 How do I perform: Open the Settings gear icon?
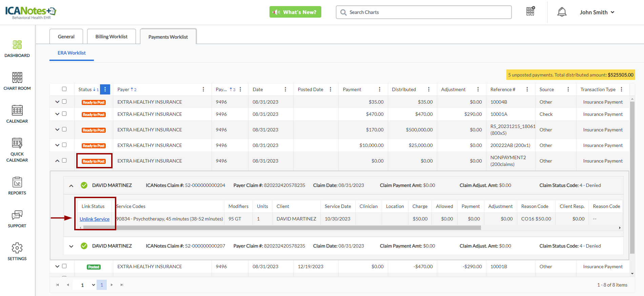[17, 248]
